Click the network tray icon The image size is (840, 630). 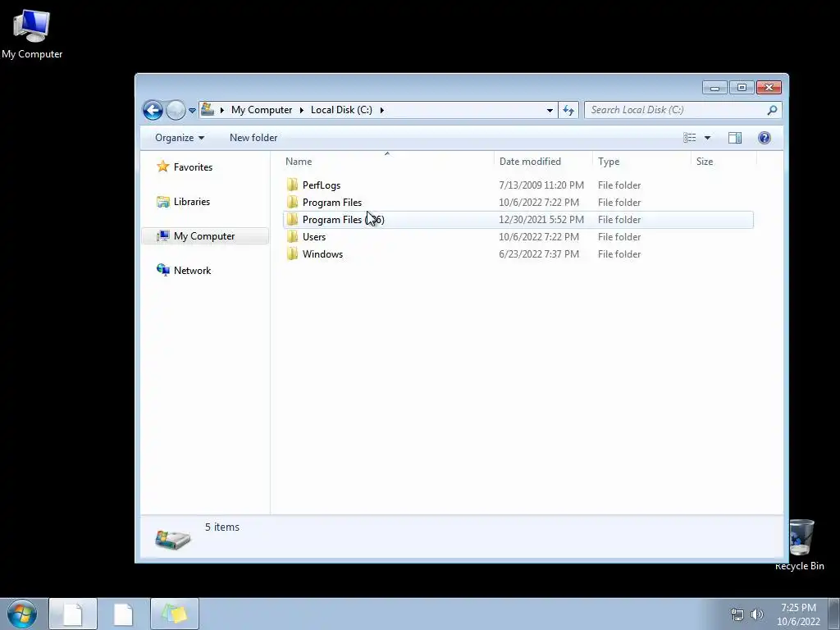737,614
